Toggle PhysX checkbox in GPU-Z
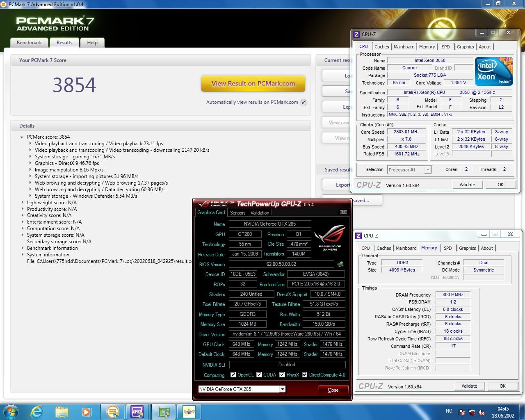Image resolution: width=525 pixels, height=420 pixels. pyautogui.click(x=282, y=374)
